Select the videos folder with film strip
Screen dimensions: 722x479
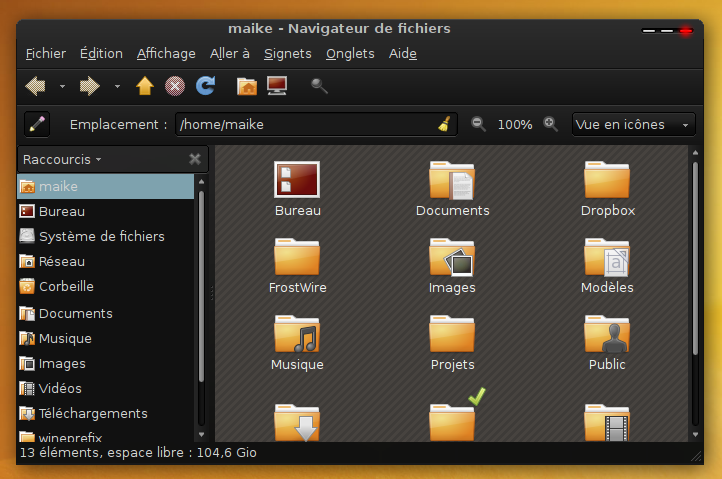607,422
